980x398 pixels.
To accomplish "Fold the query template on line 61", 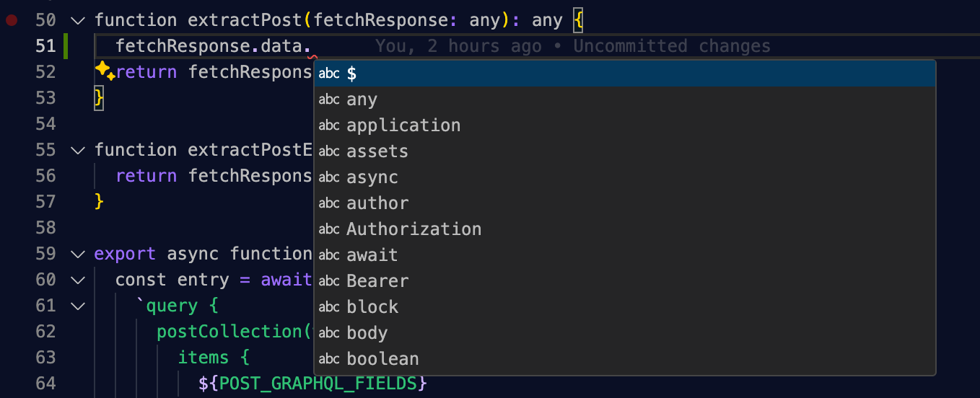I will point(78,306).
